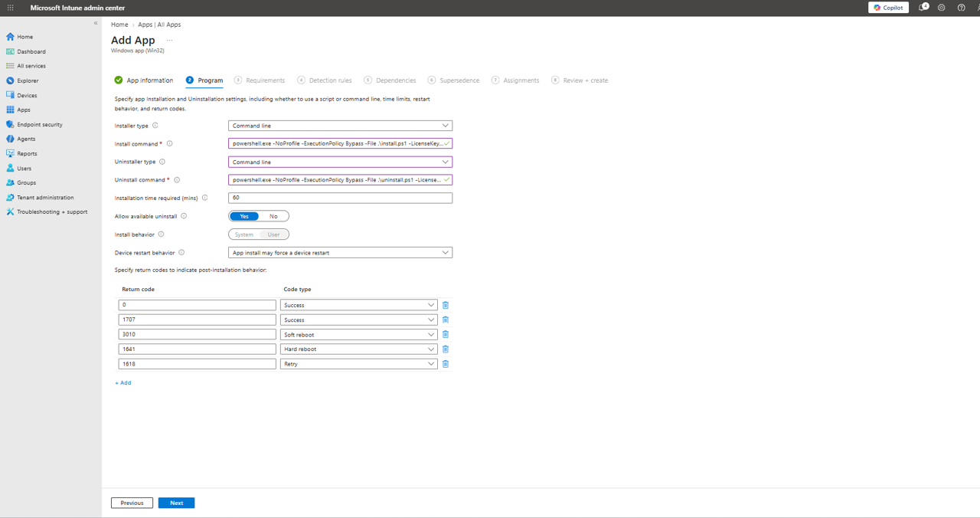Click the Reports icon in sidebar
This screenshot has height=518, width=980.
[10, 153]
